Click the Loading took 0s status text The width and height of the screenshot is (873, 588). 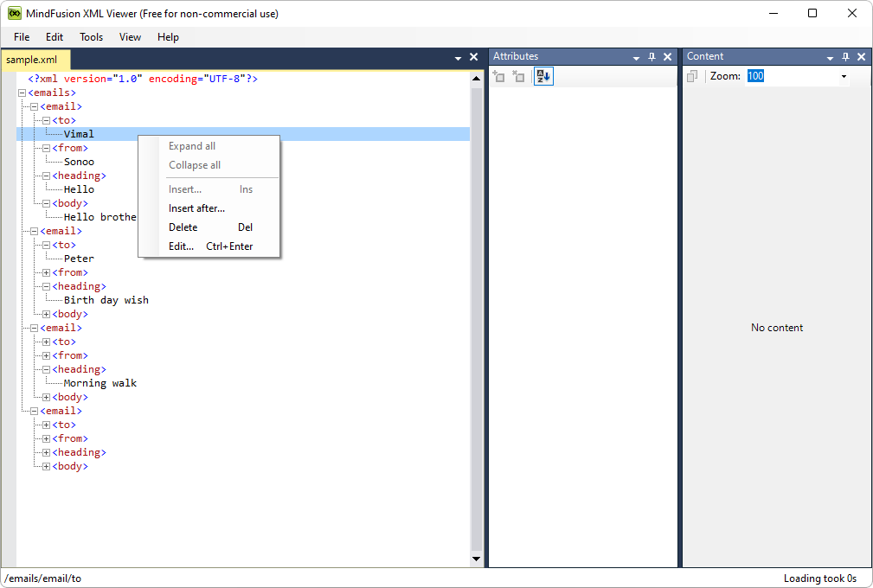click(x=820, y=578)
